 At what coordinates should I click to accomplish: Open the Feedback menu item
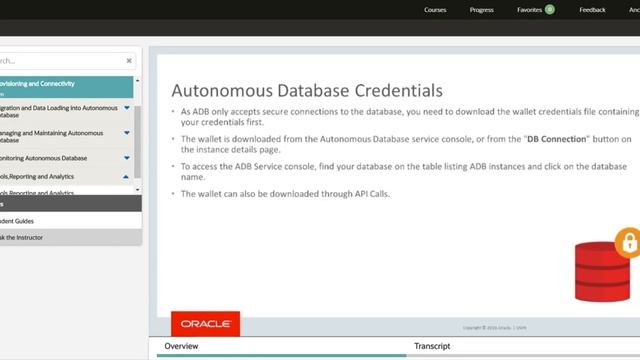[592, 10]
